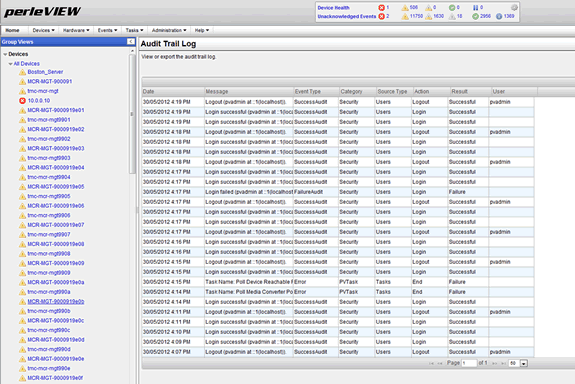Open the rows-per-page dropdown
575x384 pixels.
(524, 363)
